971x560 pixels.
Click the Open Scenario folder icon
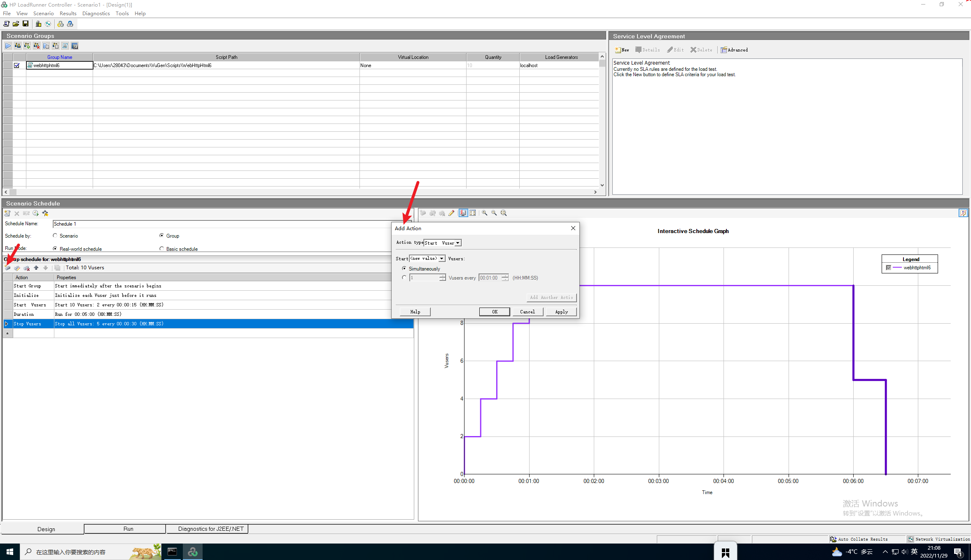(x=16, y=24)
